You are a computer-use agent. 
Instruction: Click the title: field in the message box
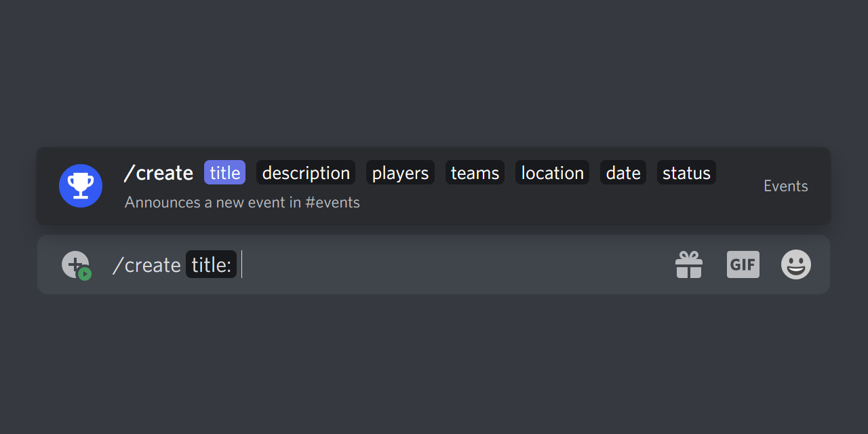click(x=211, y=264)
